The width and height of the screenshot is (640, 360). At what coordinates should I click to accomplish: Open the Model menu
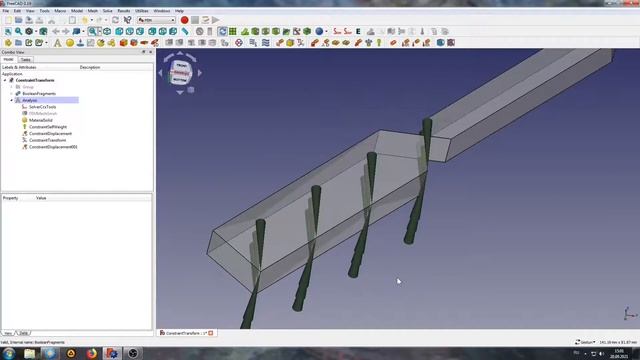[77, 11]
